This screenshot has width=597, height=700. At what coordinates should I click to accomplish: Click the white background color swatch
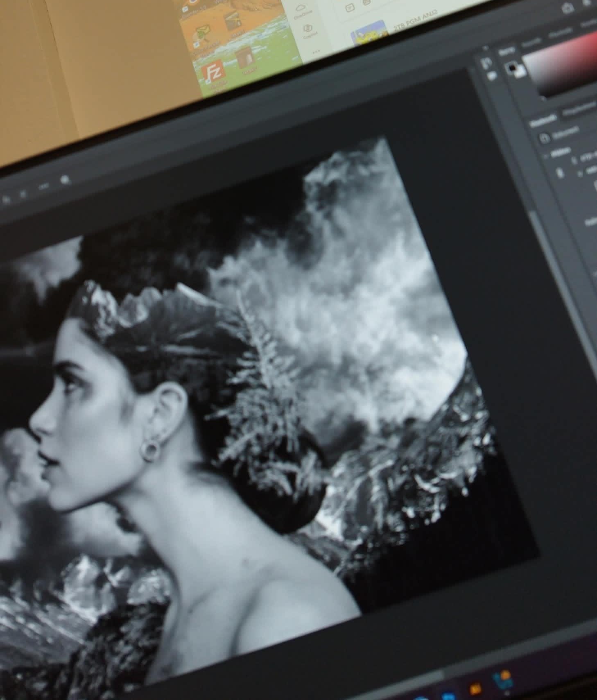pyautogui.click(x=520, y=72)
